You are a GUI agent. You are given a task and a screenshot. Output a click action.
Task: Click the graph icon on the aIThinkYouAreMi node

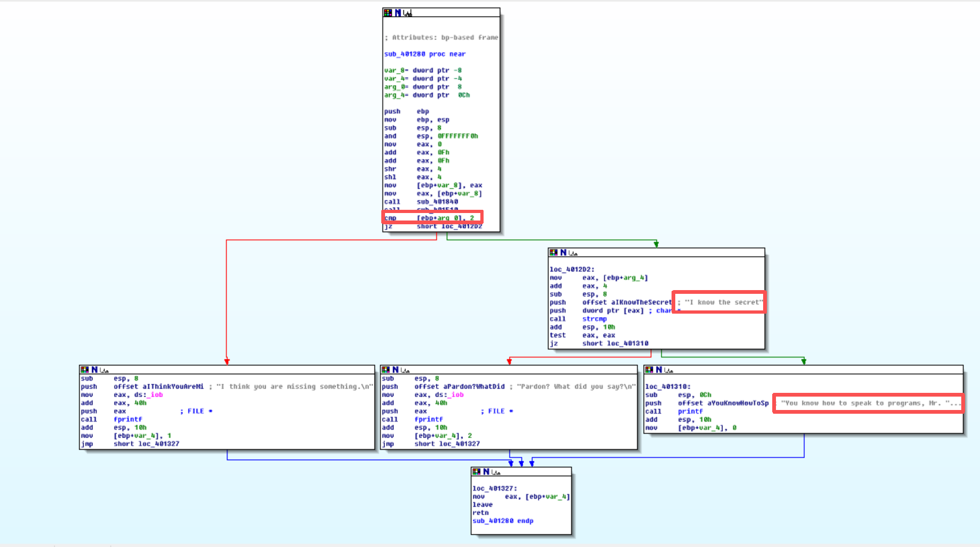point(104,370)
